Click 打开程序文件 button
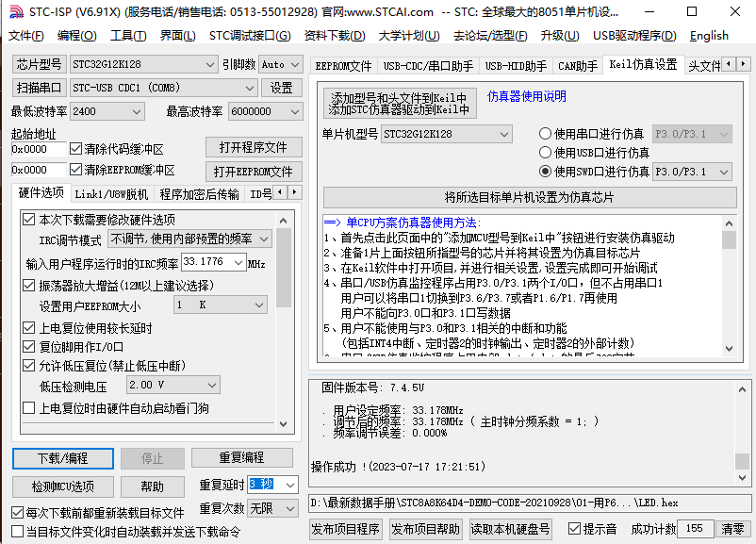 [x=254, y=147]
